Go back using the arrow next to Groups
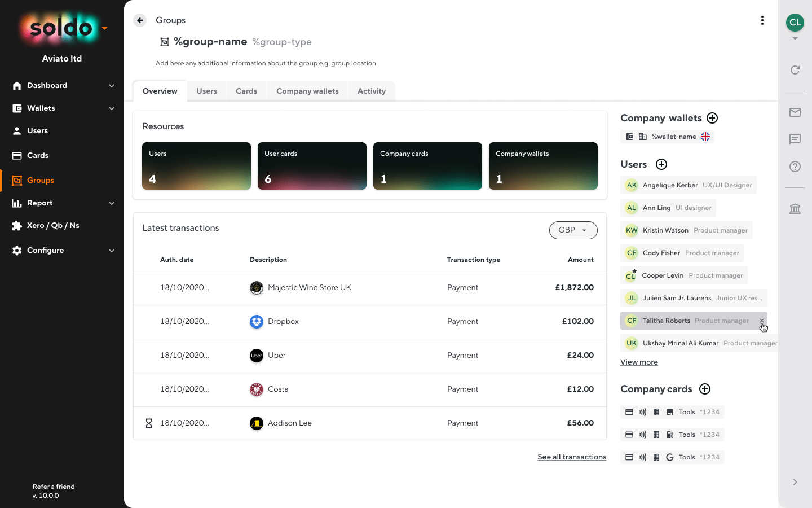This screenshot has height=508, width=812. pos(140,20)
